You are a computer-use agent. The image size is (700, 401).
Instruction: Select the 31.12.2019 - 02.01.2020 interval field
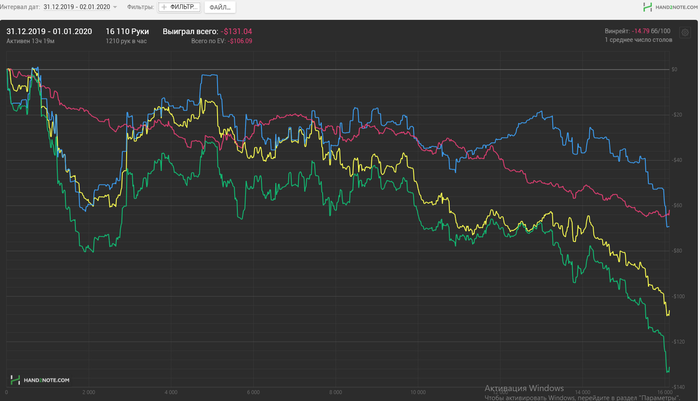(x=77, y=7)
